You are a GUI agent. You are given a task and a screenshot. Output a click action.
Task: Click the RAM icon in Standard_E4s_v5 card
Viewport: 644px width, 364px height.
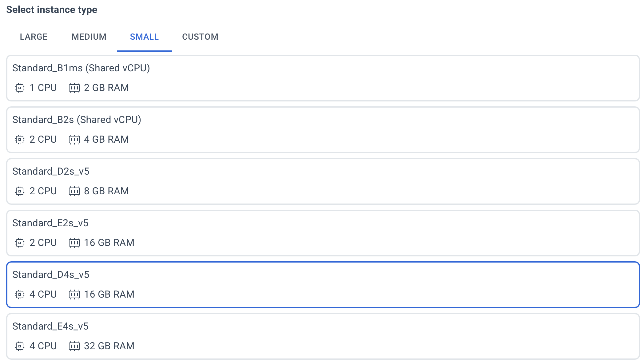tap(74, 346)
